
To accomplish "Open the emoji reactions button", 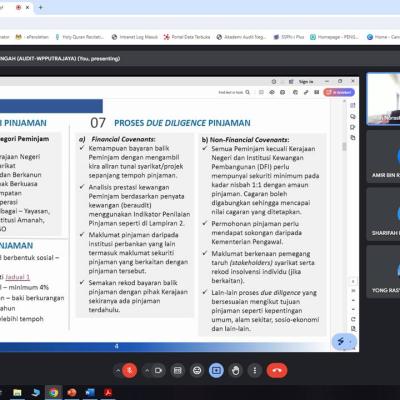I will click(x=197, y=370).
